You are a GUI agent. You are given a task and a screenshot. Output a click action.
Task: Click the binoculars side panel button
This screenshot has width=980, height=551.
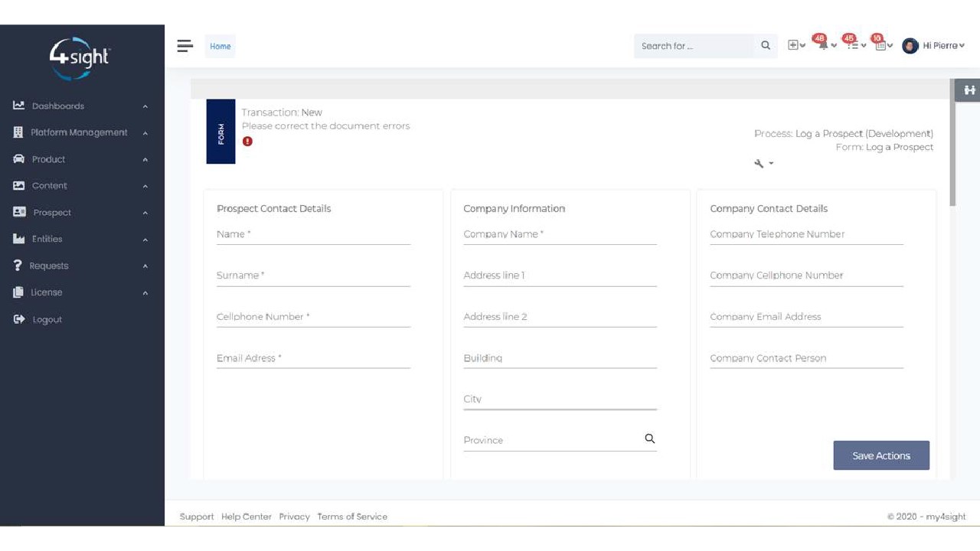tap(969, 90)
